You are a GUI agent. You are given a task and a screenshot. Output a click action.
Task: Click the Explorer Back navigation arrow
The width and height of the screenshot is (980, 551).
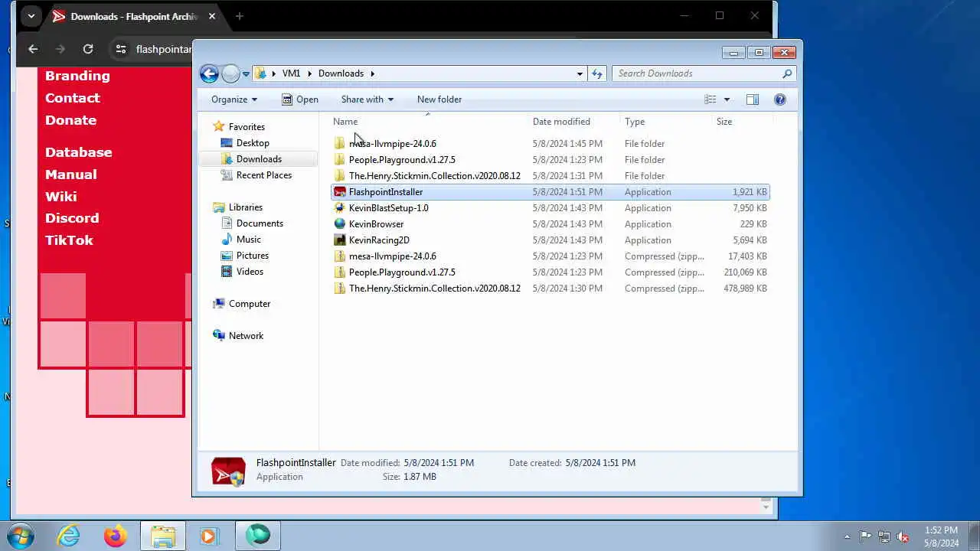click(209, 73)
